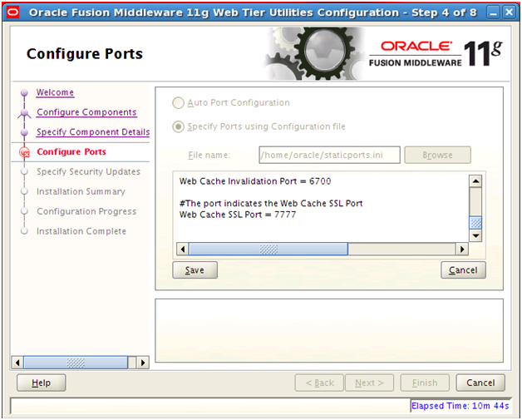Minimize the installer window
Screen dimensions: 522x420
(493, 12)
